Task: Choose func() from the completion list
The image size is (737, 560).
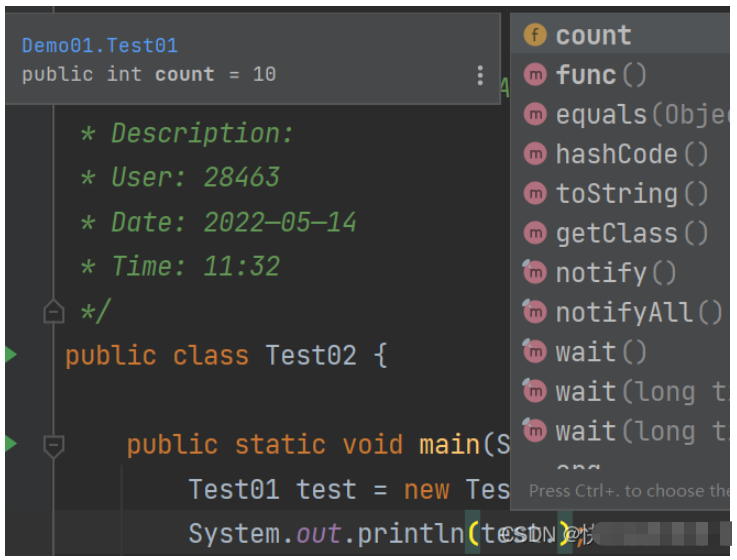Action: pos(620,75)
